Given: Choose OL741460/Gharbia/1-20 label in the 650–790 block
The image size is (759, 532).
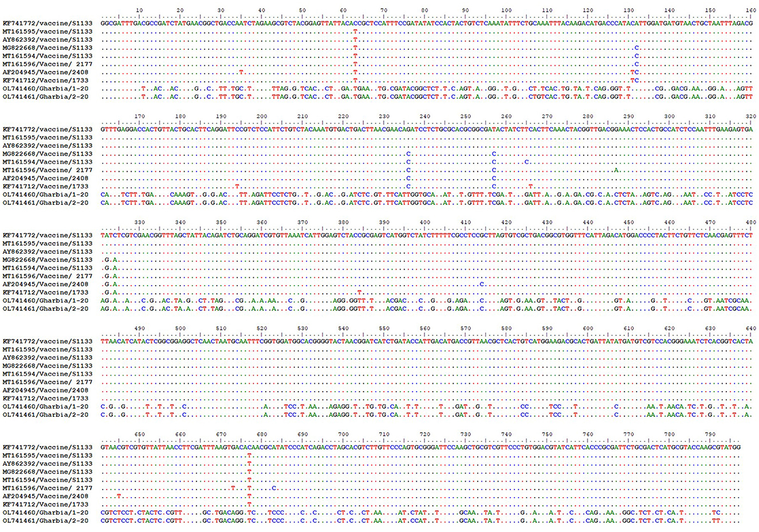Looking at the screenshot, I should [x=46, y=513].
